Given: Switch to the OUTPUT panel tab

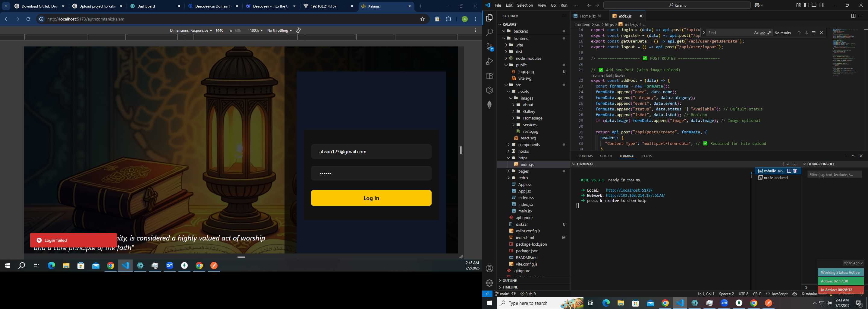Looking at the screenshot, I should pyautogui.click(x=606, y=156).
